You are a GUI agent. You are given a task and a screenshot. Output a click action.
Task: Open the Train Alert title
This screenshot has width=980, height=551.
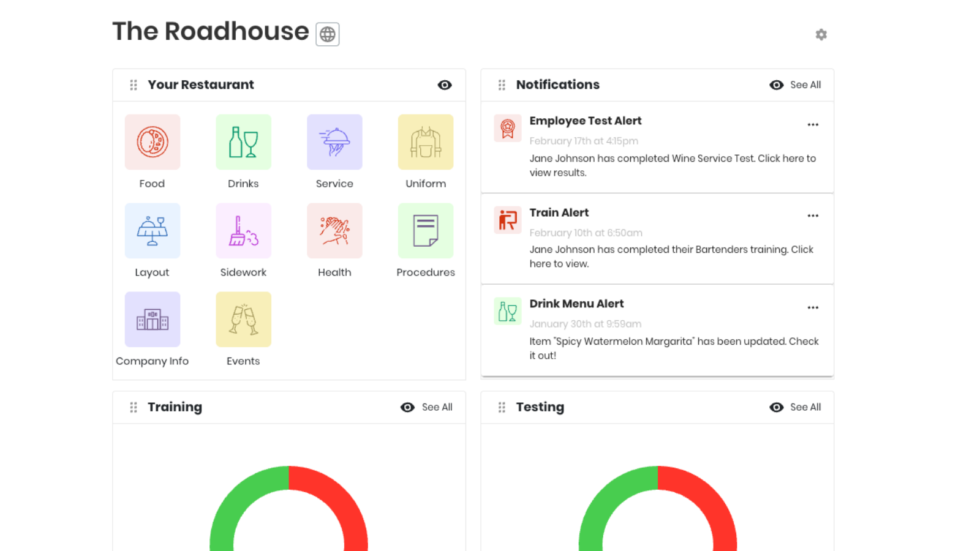tap(559, 212)
